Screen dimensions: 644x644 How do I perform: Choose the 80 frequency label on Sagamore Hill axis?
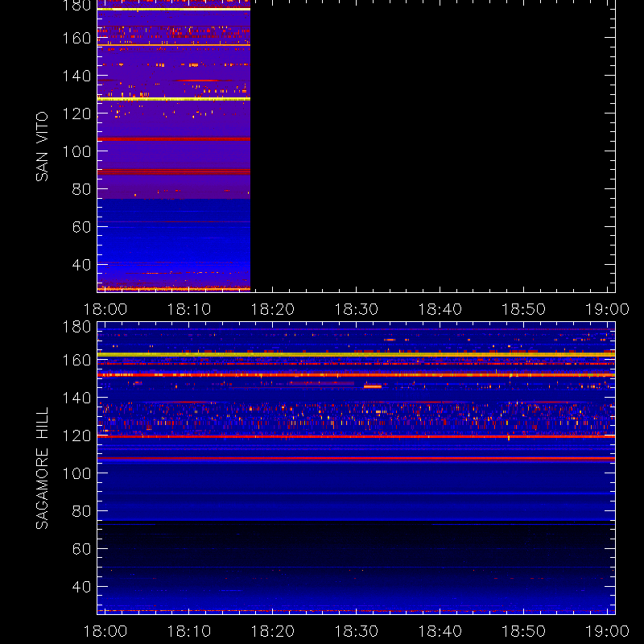[82, 511]
